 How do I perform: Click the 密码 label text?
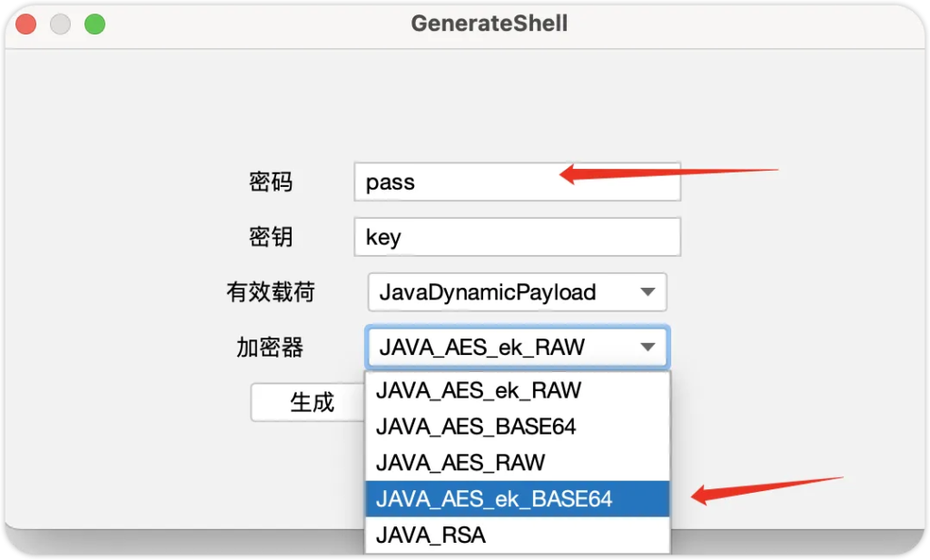pos(271,182)
